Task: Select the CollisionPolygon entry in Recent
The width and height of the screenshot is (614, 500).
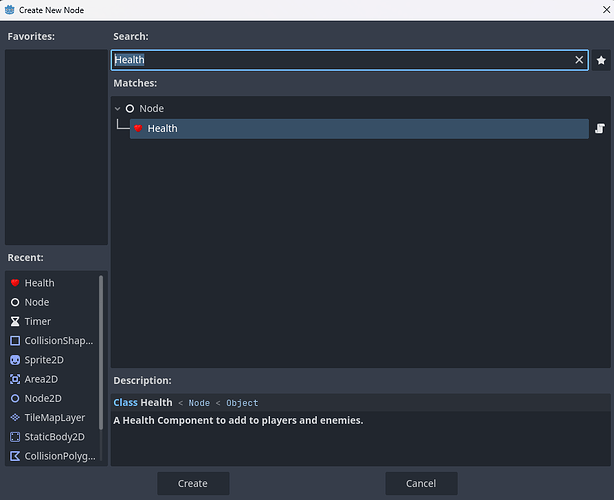Action: click(x=59, y=456)
